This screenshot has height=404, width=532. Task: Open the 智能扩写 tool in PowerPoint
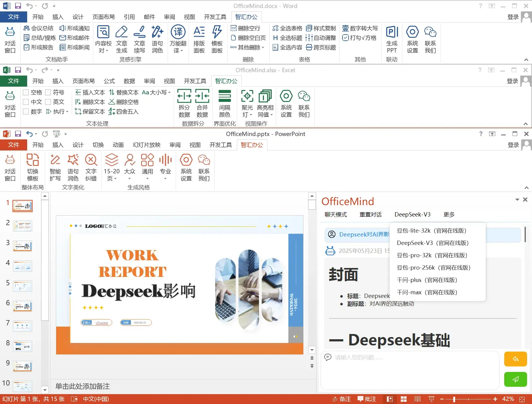(x=55, y=167)
